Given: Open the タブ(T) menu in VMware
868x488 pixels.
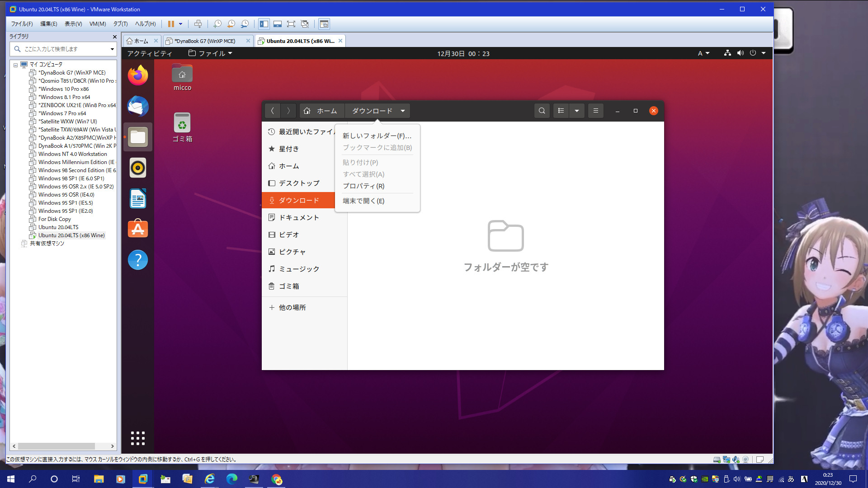Looking at the screenshot, I should (120, 24).
